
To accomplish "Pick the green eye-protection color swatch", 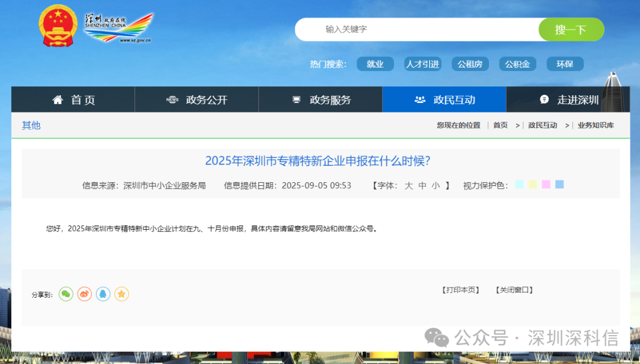I will pyautogui.click(x=519, y=185).
